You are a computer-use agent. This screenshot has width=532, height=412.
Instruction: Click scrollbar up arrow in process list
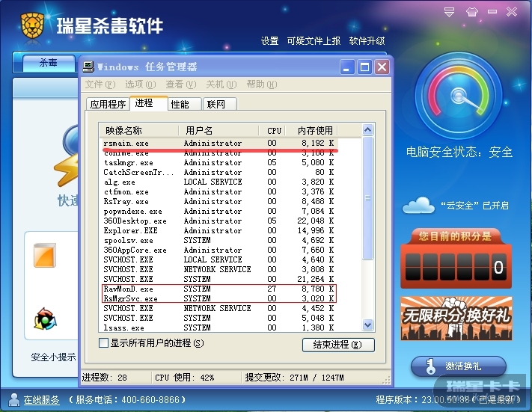(368, 129)
